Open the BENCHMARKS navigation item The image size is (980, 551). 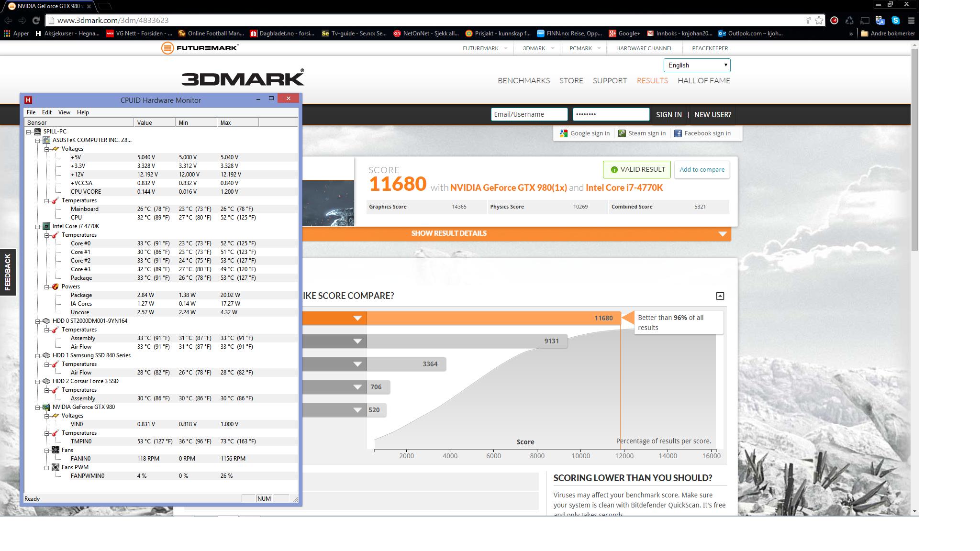click(523, 81)
